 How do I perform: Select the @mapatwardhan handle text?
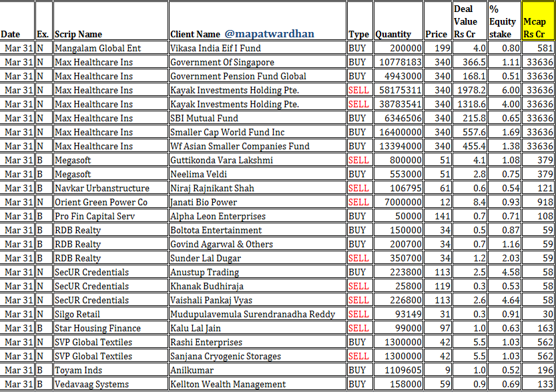pos(269,34)
